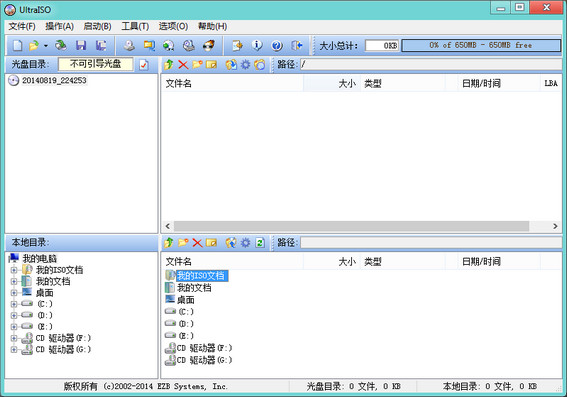Select 我的文档 in the local file list
567x397 pixels.
194,288
